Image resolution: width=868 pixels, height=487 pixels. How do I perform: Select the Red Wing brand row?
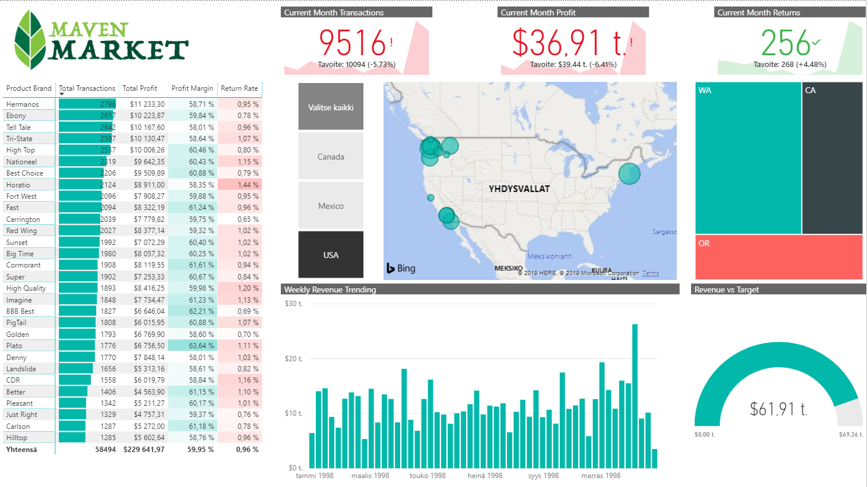click(x=132, y=231)
